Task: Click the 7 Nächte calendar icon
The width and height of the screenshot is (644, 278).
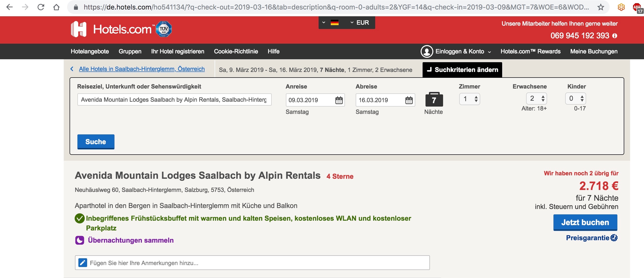Action: pos(434,99)
